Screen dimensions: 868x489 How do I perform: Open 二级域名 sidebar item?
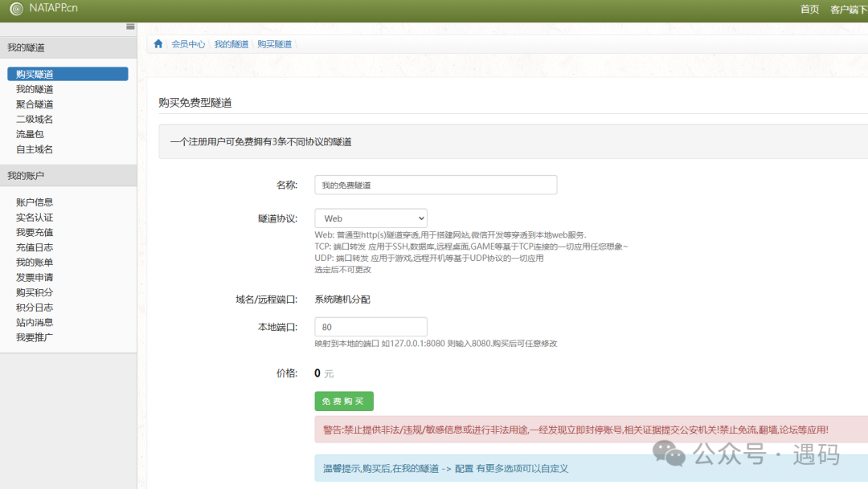(x=35, y=119)
